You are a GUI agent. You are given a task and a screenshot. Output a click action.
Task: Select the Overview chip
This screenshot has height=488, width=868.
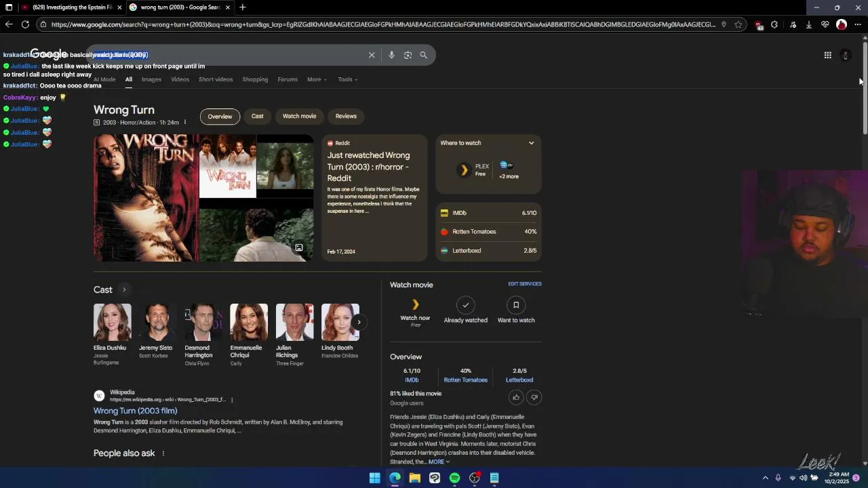pyautogui.click(x=220, y=117)
